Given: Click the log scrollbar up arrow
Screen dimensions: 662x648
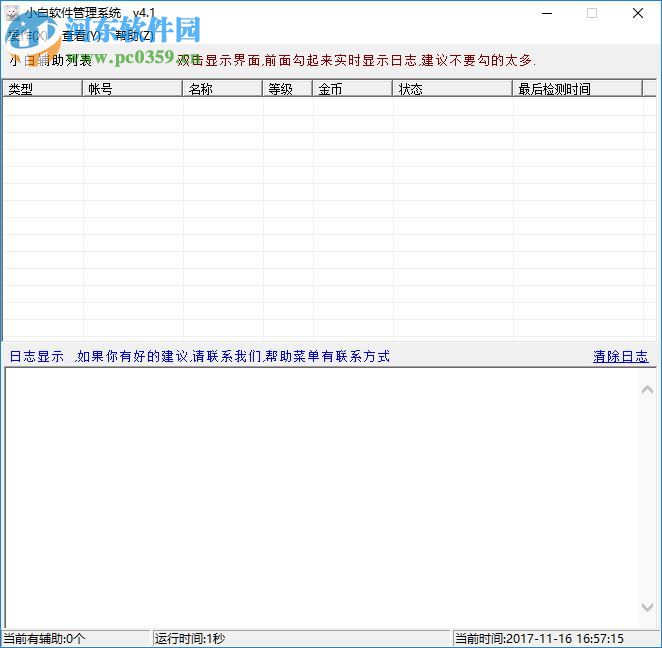Looking at the screenshot, I should [647, 390].
